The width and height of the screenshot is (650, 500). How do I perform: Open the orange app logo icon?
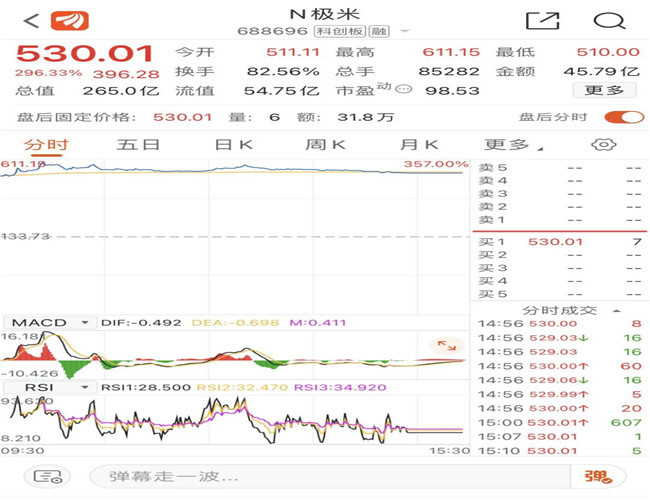(x=70, y=21)
